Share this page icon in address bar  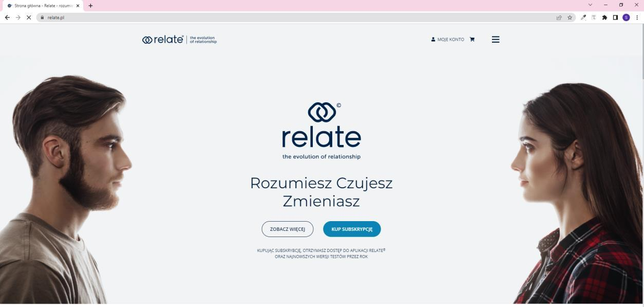click(559, 17)
